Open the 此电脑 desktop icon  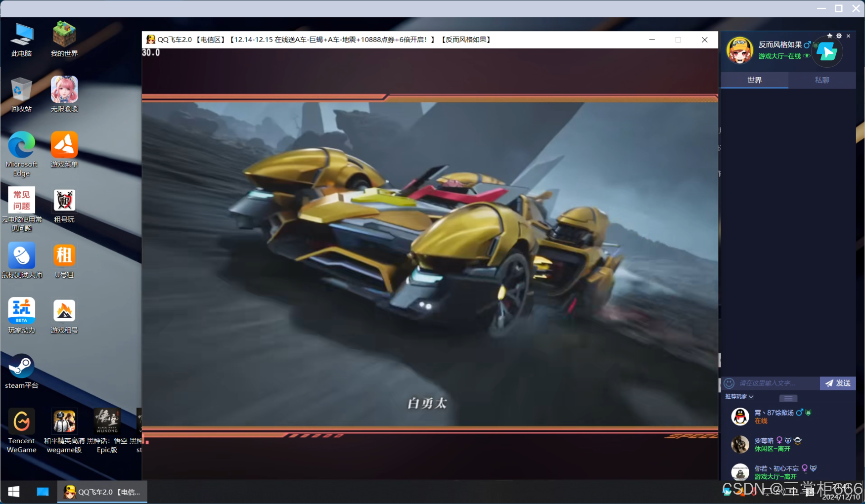pyautogui.click(x=22, y=39)
